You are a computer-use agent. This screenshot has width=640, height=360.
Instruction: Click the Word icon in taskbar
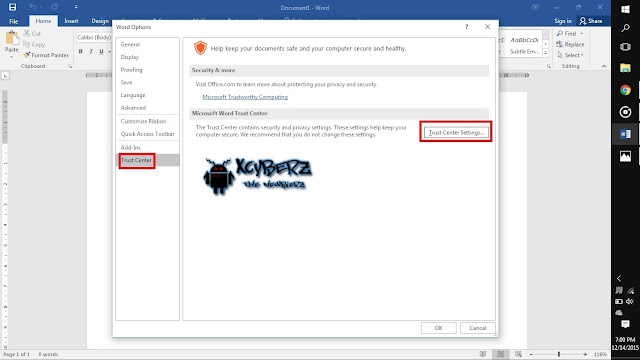click(x=625, y=134)
